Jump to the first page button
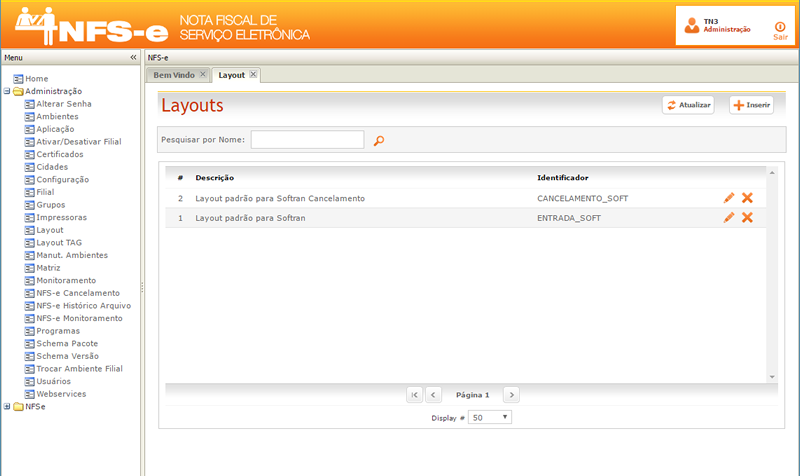Screen dimensions: 800x476 [x=414, y=395]
